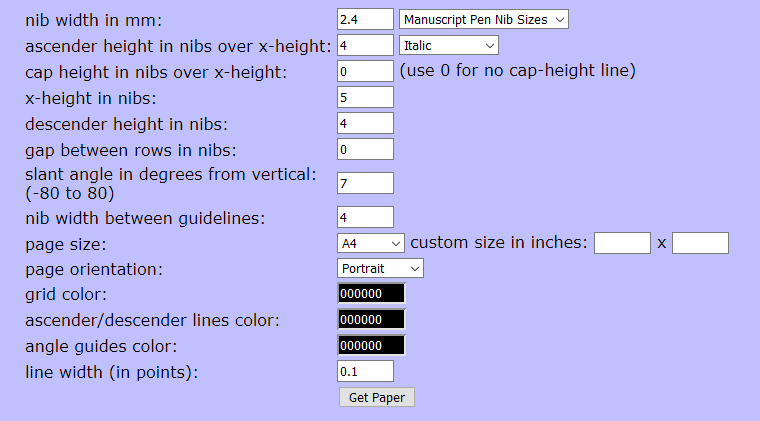The image size is (760, 421).
Task: Select the nib width between guidelines field
Action: point(366,216)
